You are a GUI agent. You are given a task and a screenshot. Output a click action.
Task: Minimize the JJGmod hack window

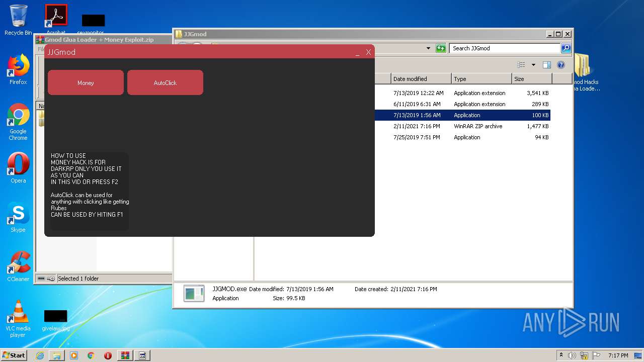point(357,52)
